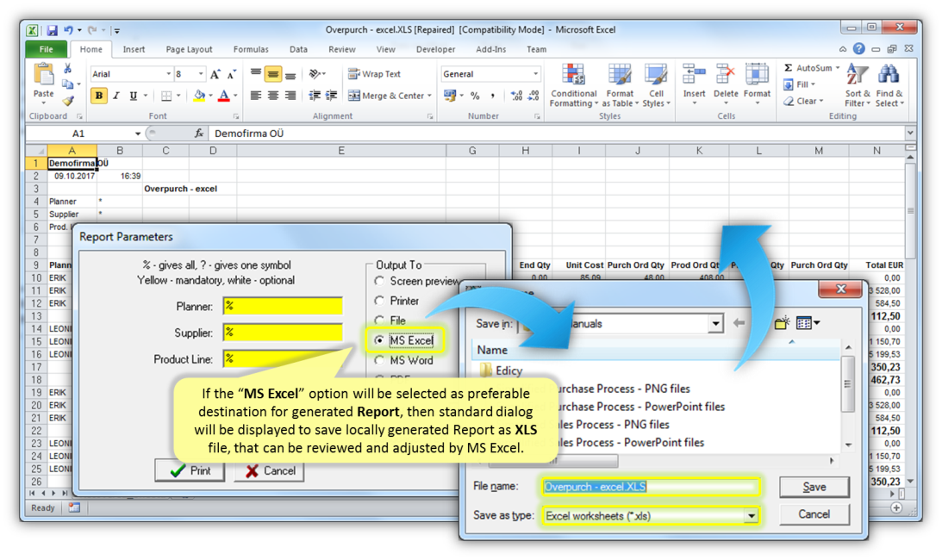
Task: Click the Print button in Report Parameters
Action: tap(190, 470)
